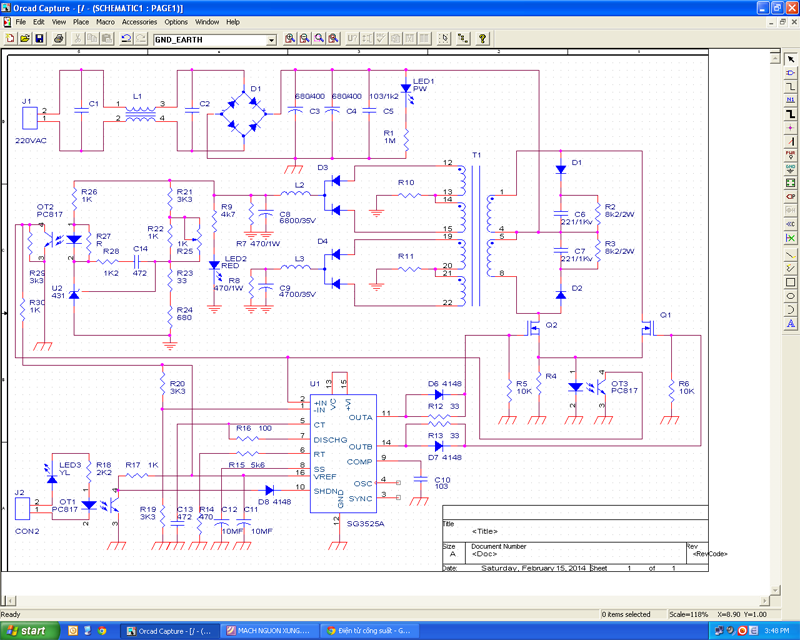Switch to Orcad Capture taskbar button
The height and width of the screenshot is (640, 800).
[x=170, y=631]
